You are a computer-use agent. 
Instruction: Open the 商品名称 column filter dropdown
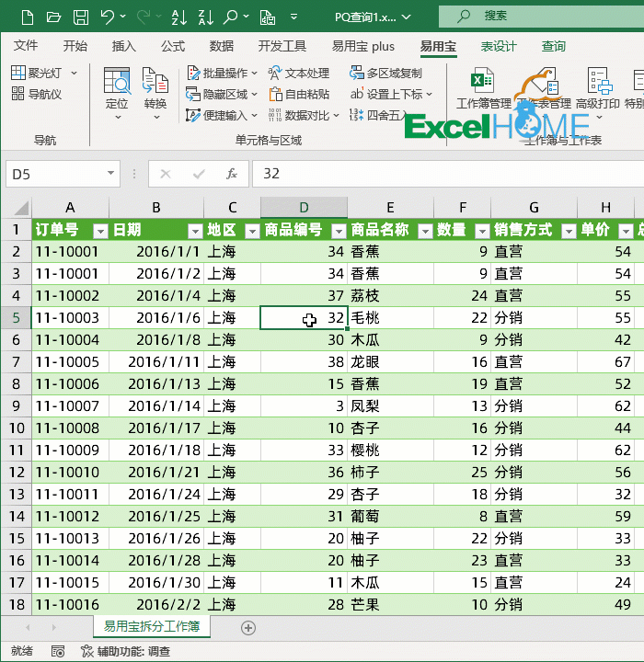coord(425,231)
